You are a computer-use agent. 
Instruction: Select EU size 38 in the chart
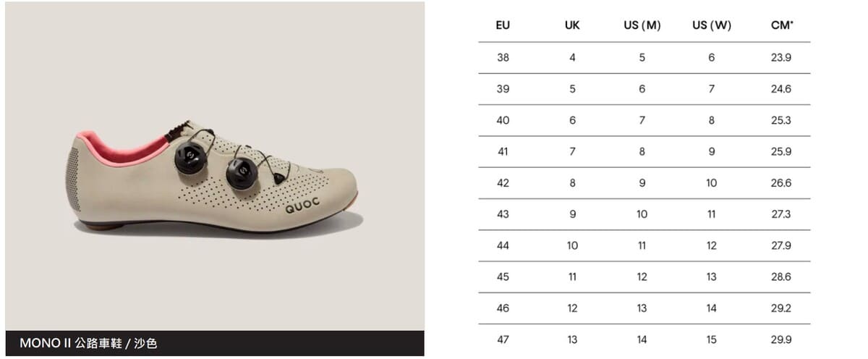[503, 57]
